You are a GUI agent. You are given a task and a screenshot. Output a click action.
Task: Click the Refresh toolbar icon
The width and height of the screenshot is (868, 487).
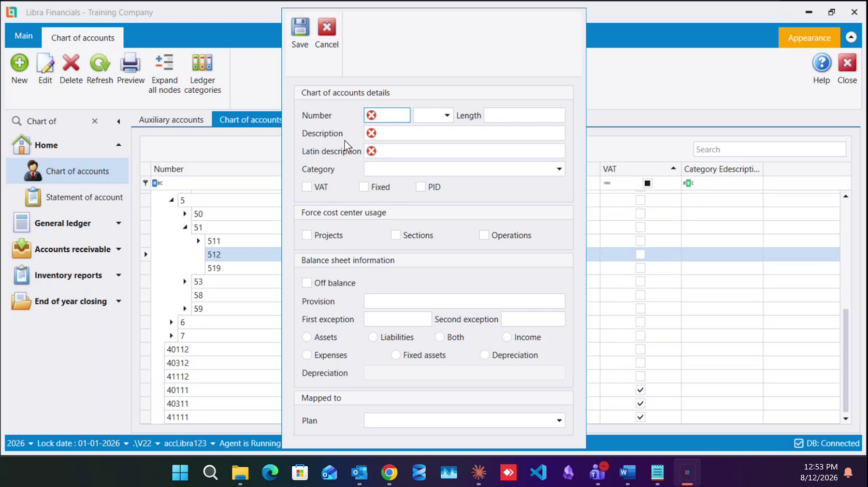99,63
